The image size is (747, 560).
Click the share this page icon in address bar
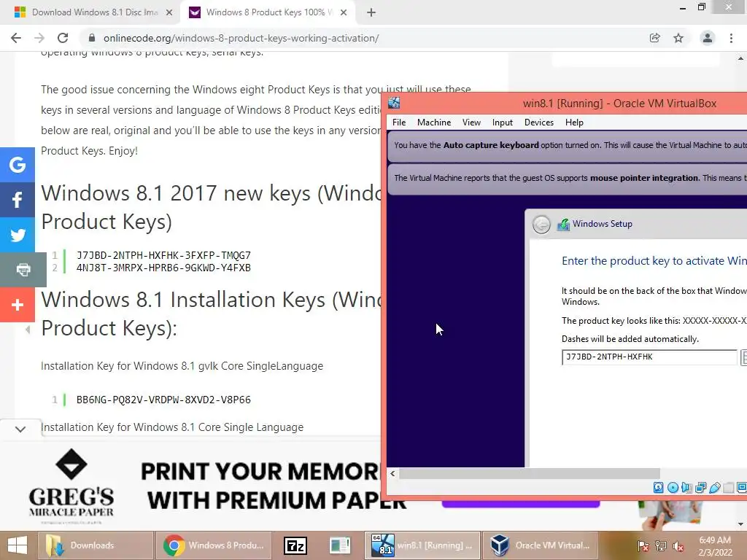tap(655, 38)
